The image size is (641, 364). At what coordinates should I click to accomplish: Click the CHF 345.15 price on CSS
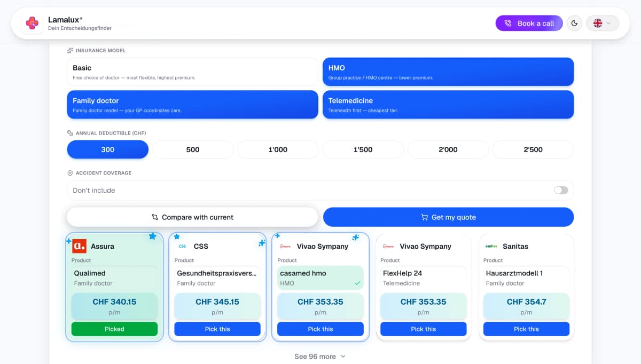tap(217, 302)
